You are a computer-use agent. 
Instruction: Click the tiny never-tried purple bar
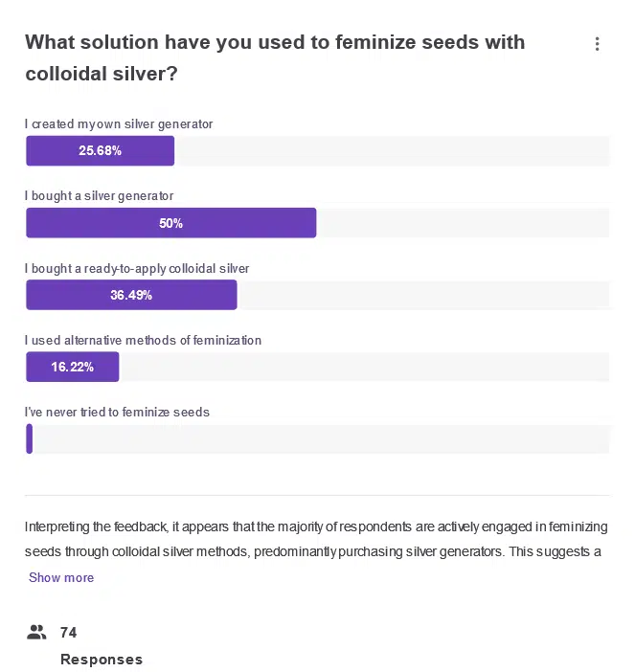tap(30, 438)
